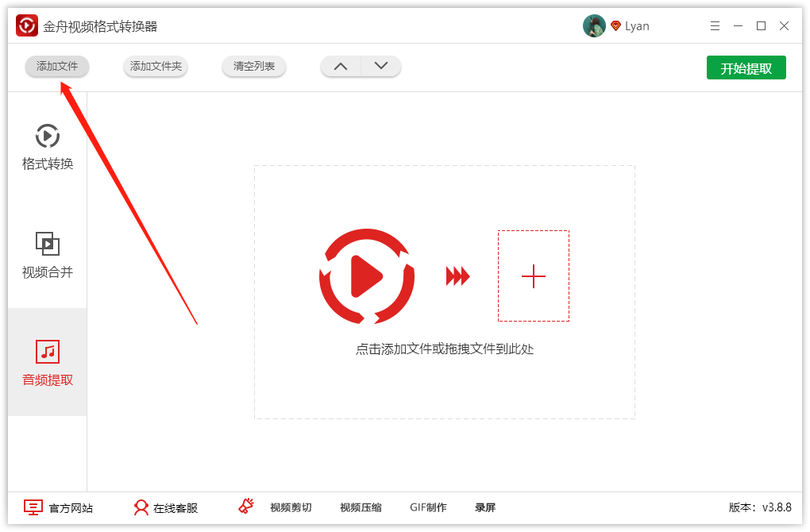
Task: Open the 格式转换 sidebar tab
Action: pos(48,147)
